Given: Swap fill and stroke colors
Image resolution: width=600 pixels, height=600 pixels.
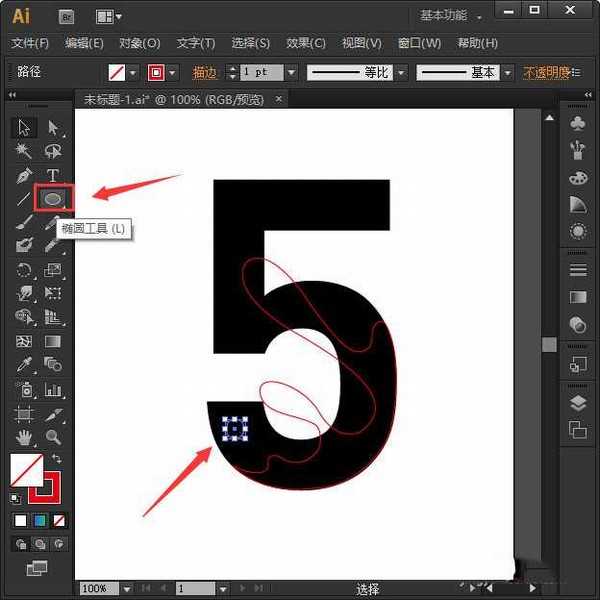Looking at the screenshot, I should (56, 459).
